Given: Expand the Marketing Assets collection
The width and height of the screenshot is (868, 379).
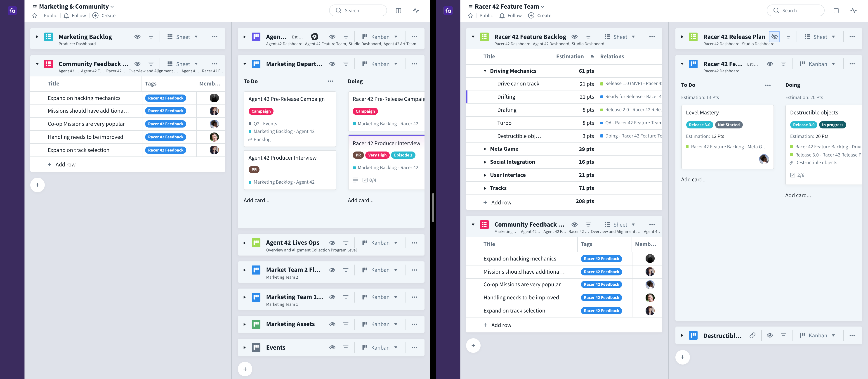Looking at the screenshot, I should click(x=244, y=324).
